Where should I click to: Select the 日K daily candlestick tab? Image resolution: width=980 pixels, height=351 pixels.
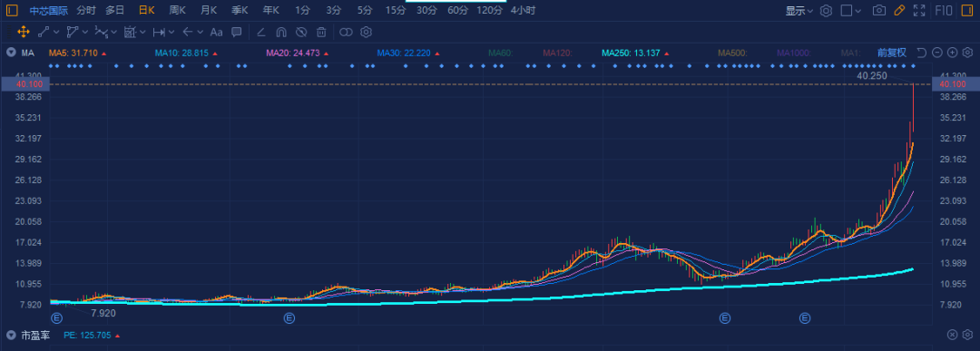147,11
